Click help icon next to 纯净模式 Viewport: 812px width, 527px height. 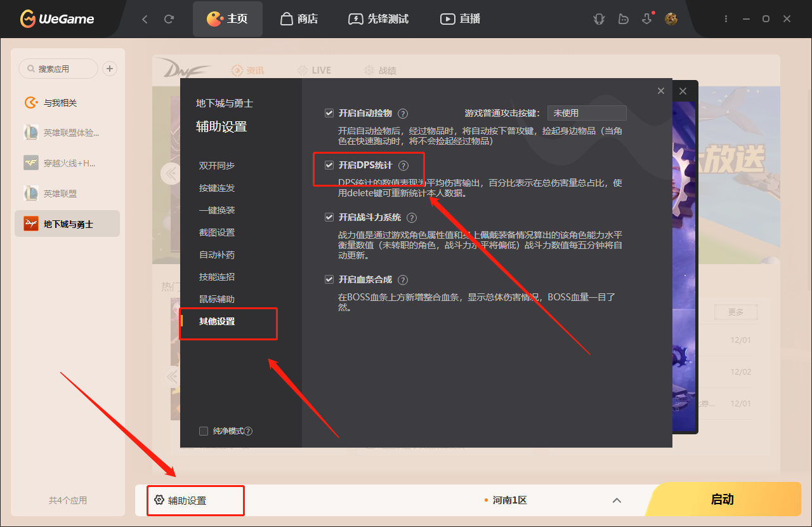pyautogui.click(x=249, y=431)
